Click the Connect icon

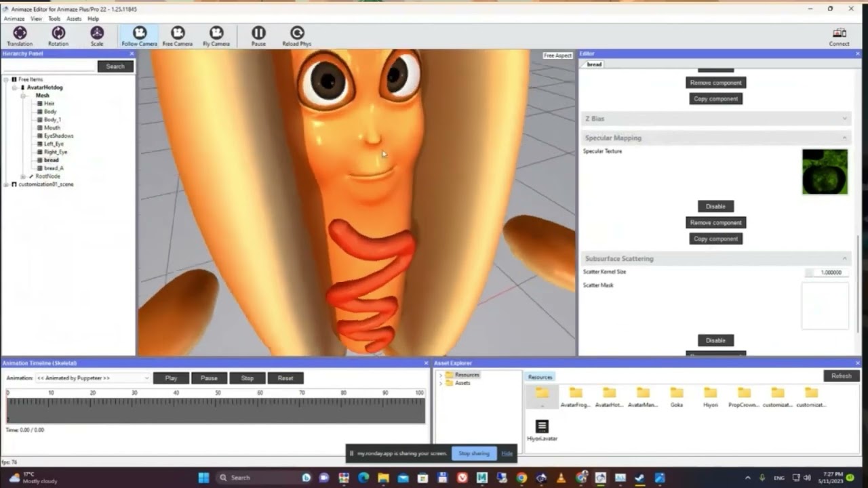click(x=839, y=37)
